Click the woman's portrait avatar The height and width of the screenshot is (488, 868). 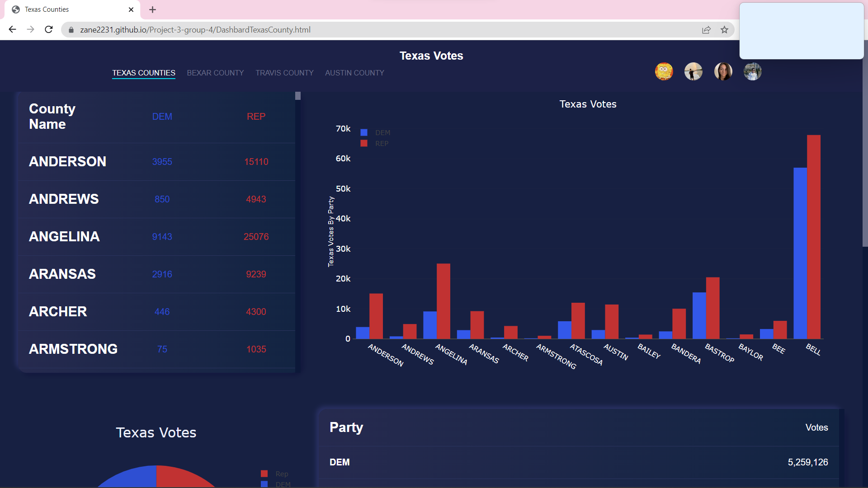point(723,71)
